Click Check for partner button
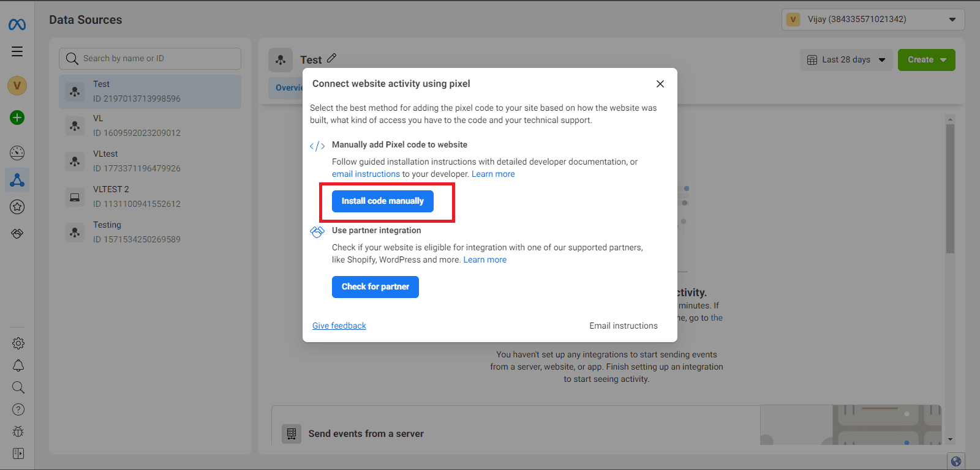Image resolution: width=980 pixels, height=470 pixels. point(375,287)
